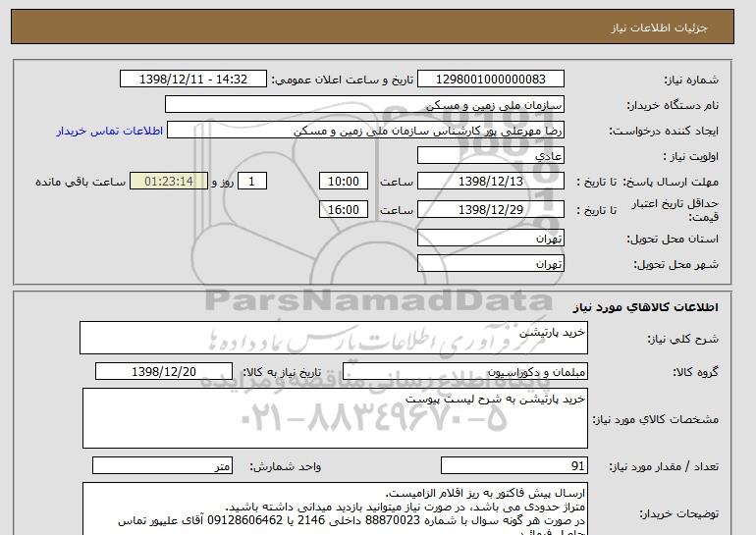Click the price validity date 1398/12/29
The image size is (756, 535).
click(490, 210)
